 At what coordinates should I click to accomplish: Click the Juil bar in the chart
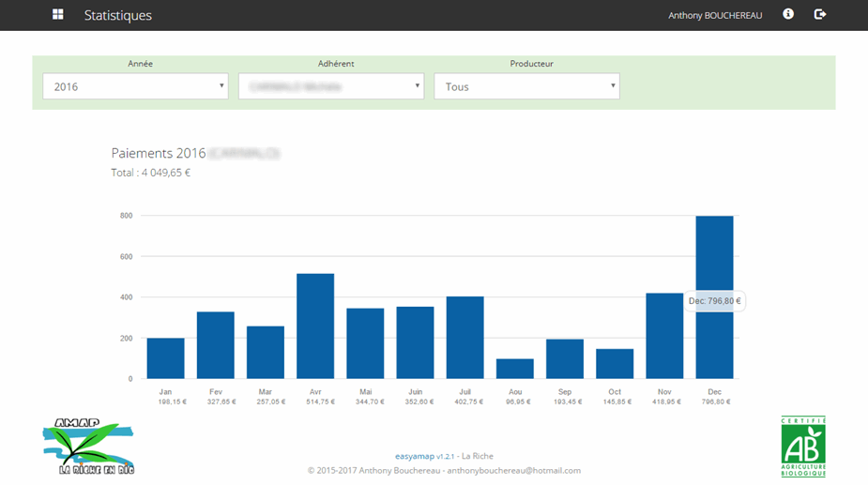(x=464, y=338)
